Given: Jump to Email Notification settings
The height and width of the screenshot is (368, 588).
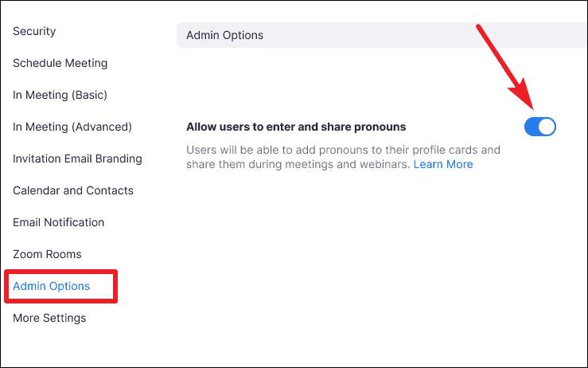Looking at the screenshot, I should click(59, 222).
